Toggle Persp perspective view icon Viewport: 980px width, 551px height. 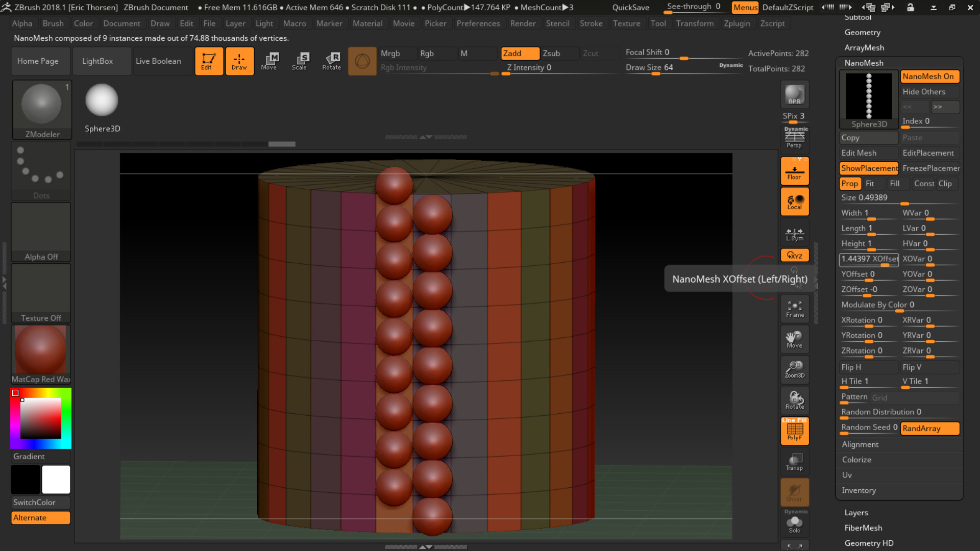pos(794,138)
